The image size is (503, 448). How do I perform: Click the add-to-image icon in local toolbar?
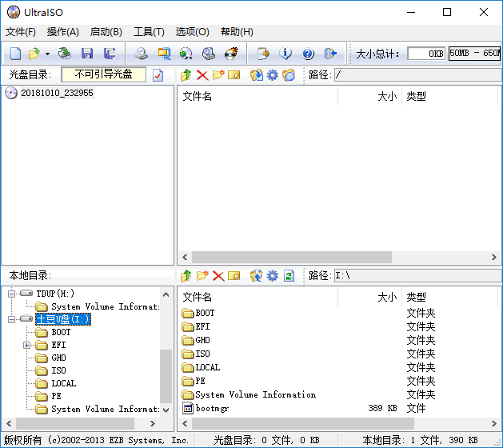257,276
